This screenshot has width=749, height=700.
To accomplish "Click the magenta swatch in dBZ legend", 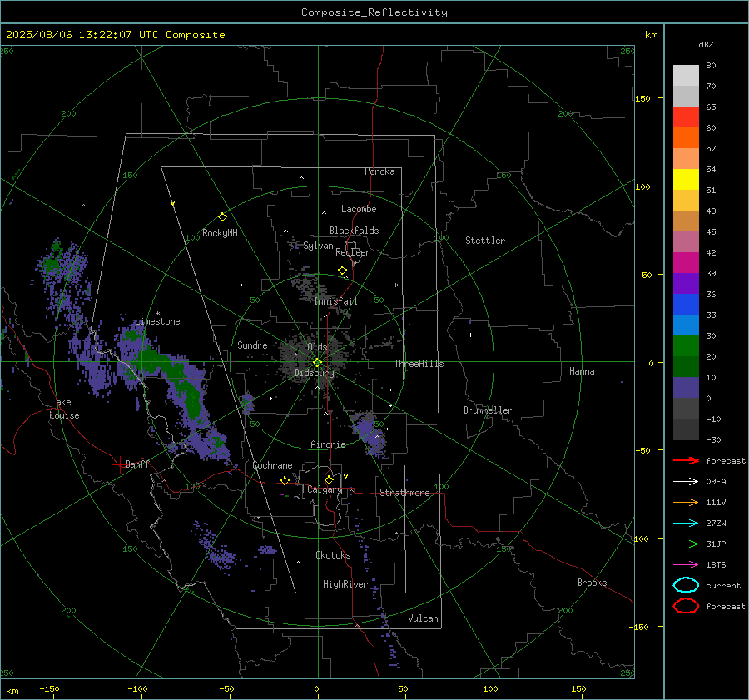I will tap(686, 262).
